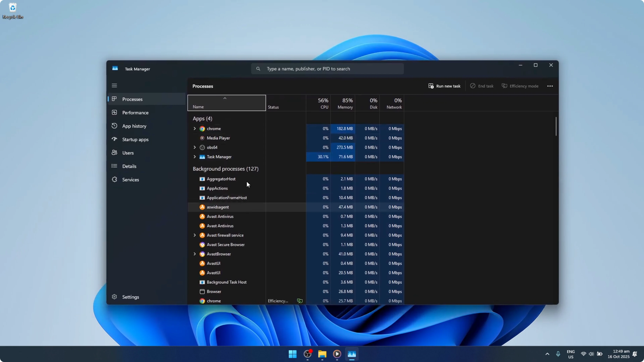Click Task Manager icon in the taskbar

[352, 354]
